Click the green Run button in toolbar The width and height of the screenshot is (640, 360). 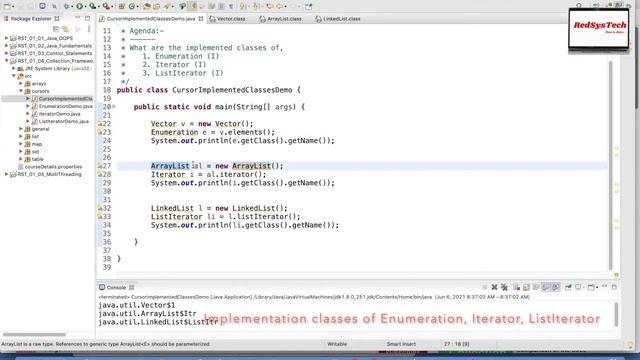[79, 6]
